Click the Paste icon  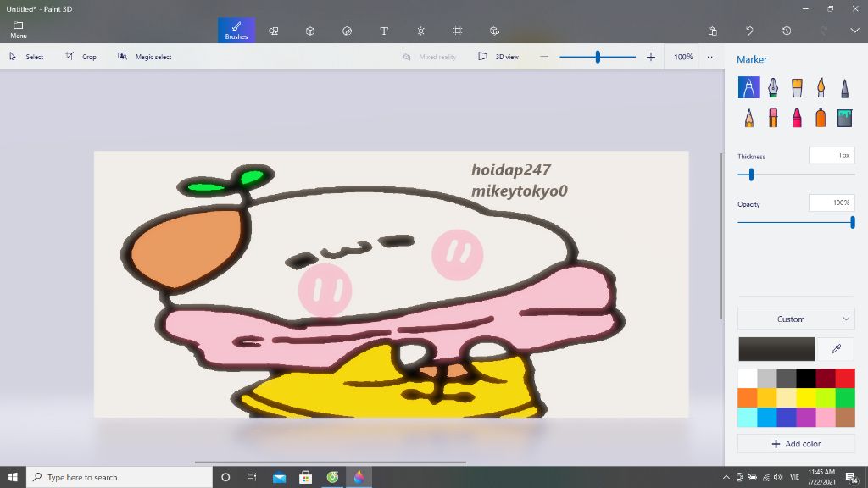pos(712,31)
